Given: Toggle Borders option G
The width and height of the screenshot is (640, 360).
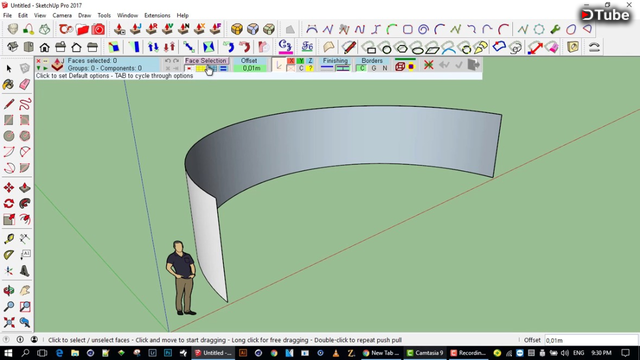Looking at the screenshot, I should (x=374, y=68).
